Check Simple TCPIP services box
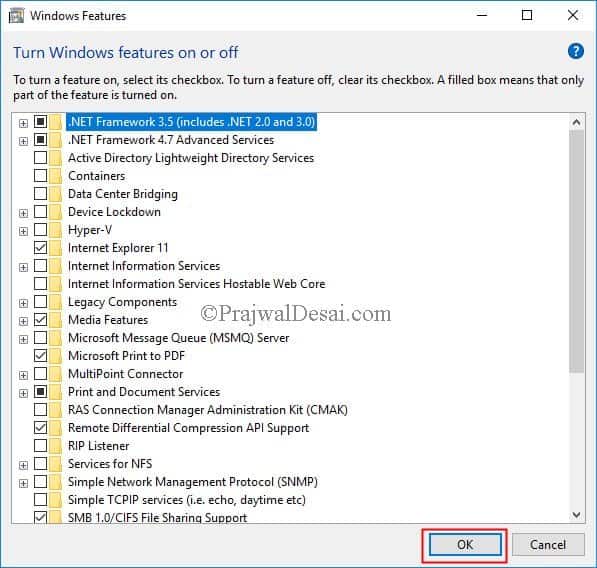Screen dimensions: 597x568 coord(40,499)
